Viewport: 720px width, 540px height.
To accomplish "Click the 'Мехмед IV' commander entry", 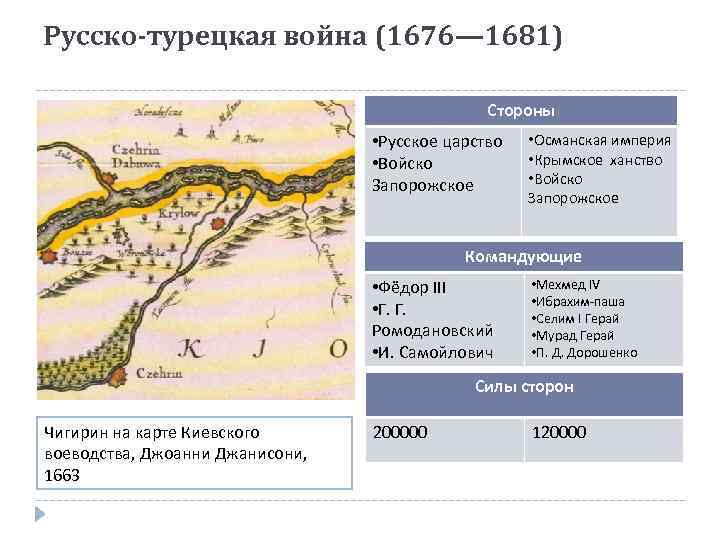I will coord(566,285).
